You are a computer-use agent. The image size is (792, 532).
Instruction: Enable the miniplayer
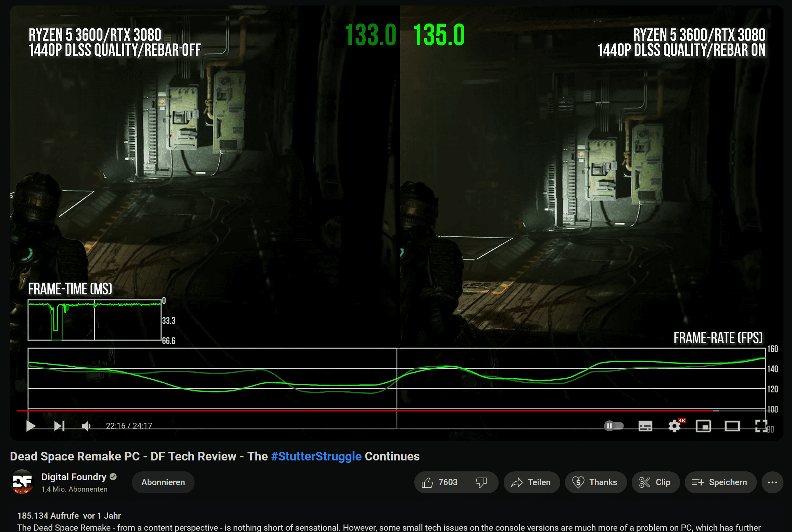[x=703, y=426]
